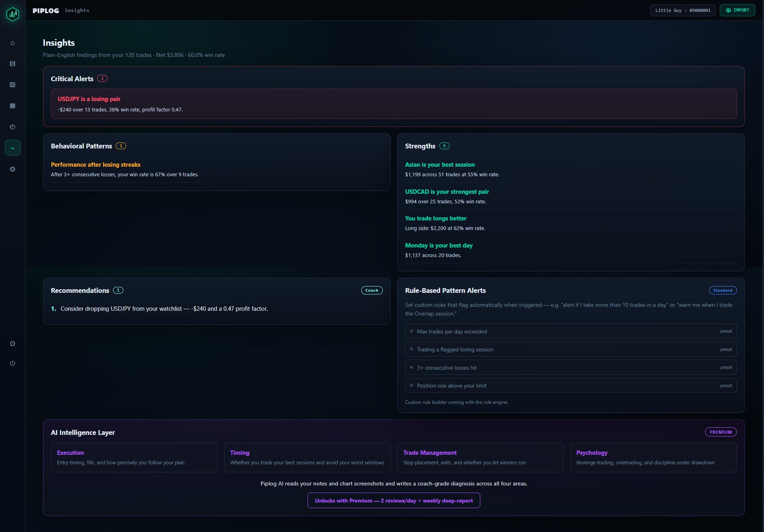The image size is (764, 532).
Task: Open the Little Guy #9000001 account selector
Action: tap(683, 10)
